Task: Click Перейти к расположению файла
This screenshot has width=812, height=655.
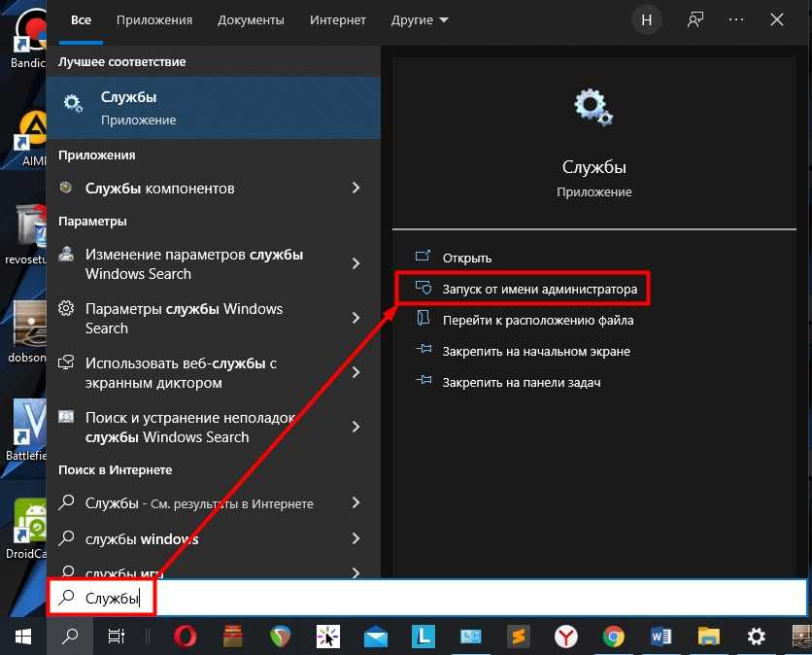Action: click(537, 320)
